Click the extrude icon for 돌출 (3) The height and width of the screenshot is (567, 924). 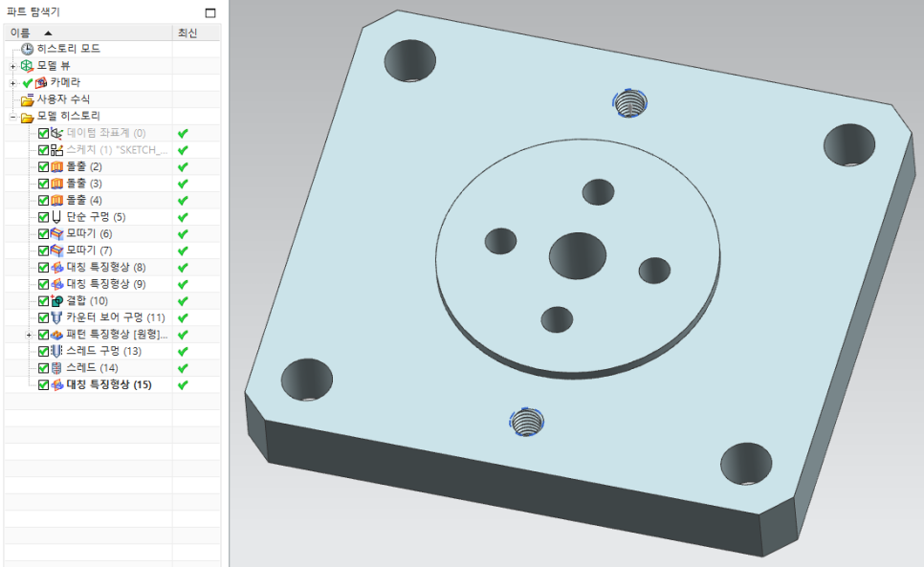point(56,184)
